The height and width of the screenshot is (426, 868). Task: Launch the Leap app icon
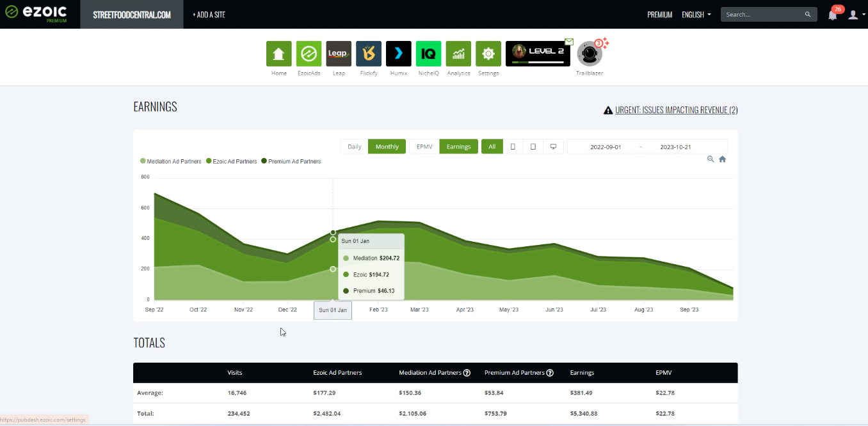[339, 54]
